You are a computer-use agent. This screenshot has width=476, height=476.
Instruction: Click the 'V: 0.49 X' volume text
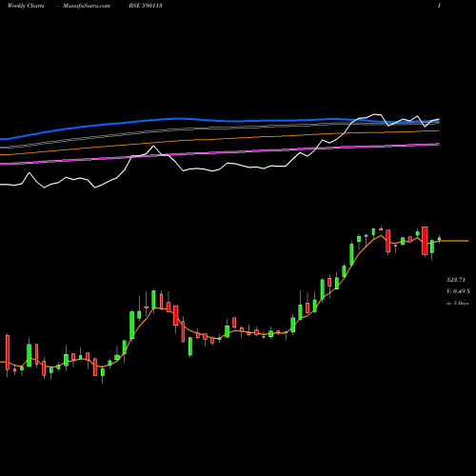pyautogui.click(x=458, y=291)
